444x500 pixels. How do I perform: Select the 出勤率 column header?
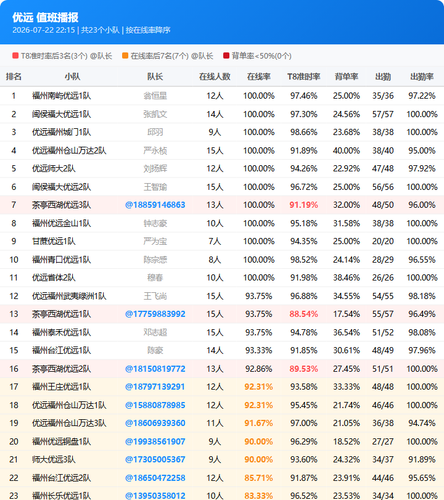click(x=422, y=77)
